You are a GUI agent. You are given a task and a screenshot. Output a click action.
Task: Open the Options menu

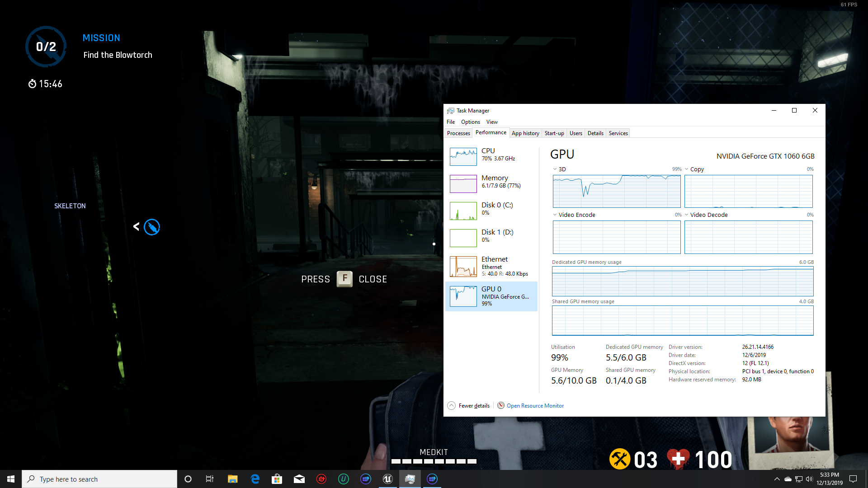tap(470, 122)
